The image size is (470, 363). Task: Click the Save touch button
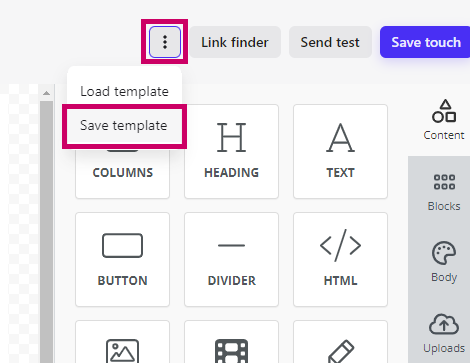coord(426,42)
